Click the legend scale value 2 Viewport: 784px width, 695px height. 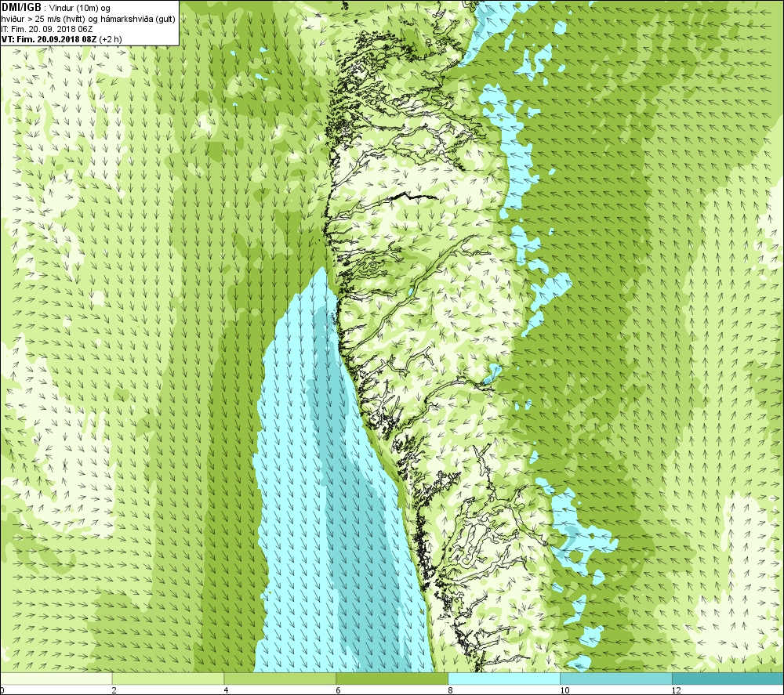pyautogui.click(x=114, y=690)
